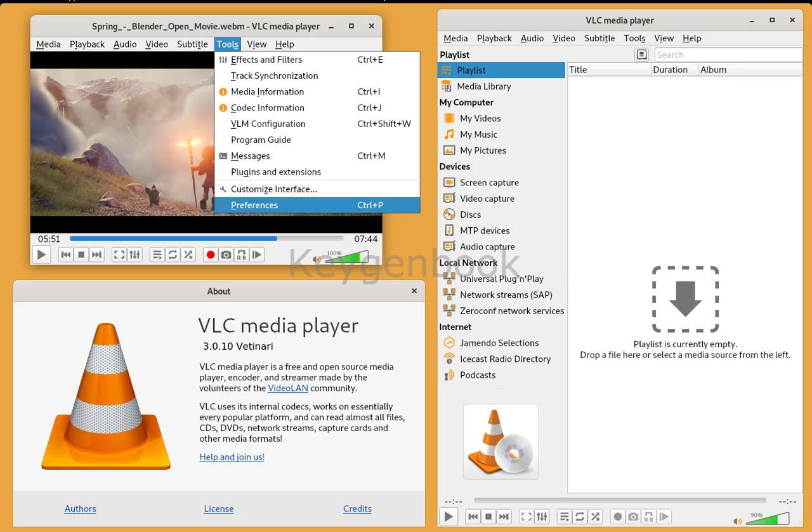Screen dimensions: 812x532
Task: Toggle shuffle in the Spring video player
Action: [x=188, y=255]
